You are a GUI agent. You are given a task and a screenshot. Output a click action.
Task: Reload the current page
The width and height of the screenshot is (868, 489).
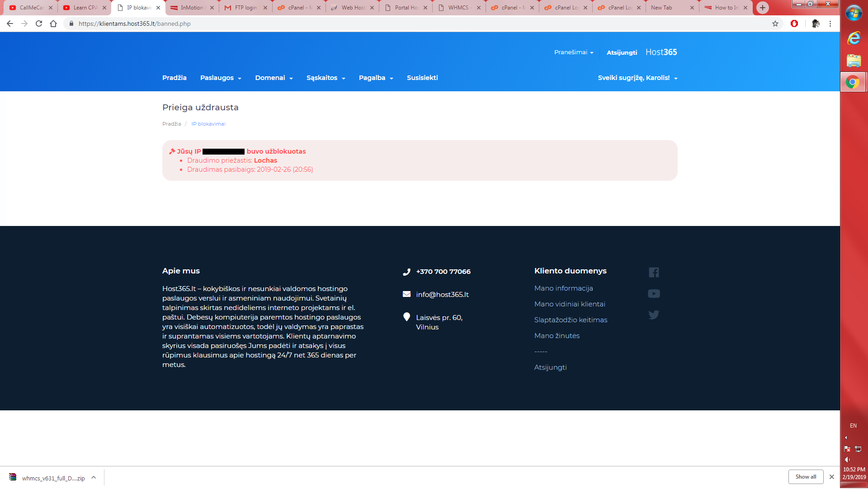pyautogui.click(x=39, y=24)
